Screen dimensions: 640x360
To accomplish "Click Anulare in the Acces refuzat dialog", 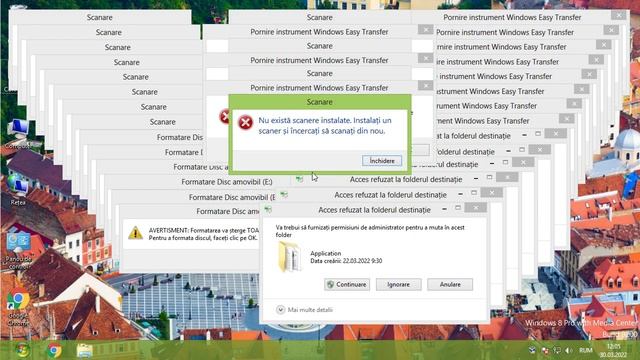I will click(450, 284).
